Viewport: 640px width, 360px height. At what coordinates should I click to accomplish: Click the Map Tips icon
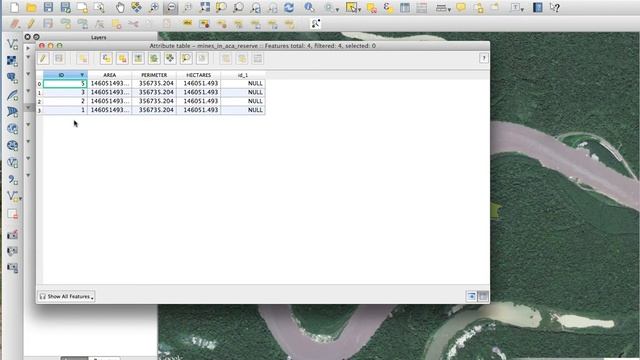click(461, 7)
